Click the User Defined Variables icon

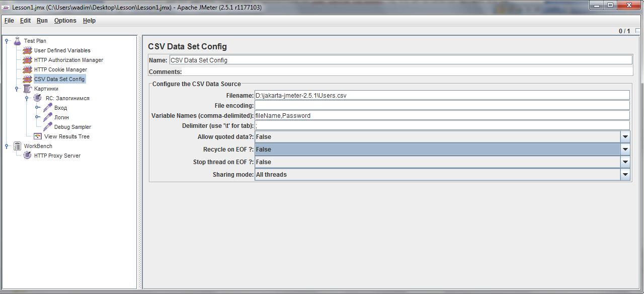[27, 50]
